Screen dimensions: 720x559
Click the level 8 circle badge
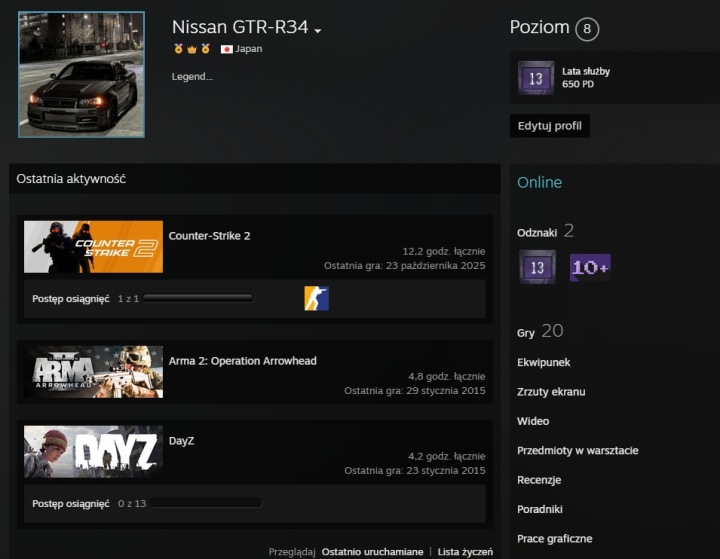587,29
